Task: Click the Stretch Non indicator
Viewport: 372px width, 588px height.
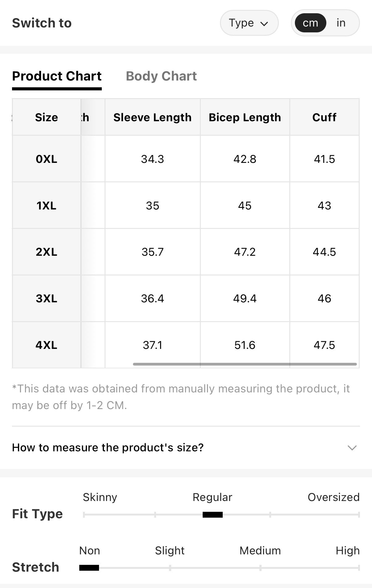Action: coord(89,568)
